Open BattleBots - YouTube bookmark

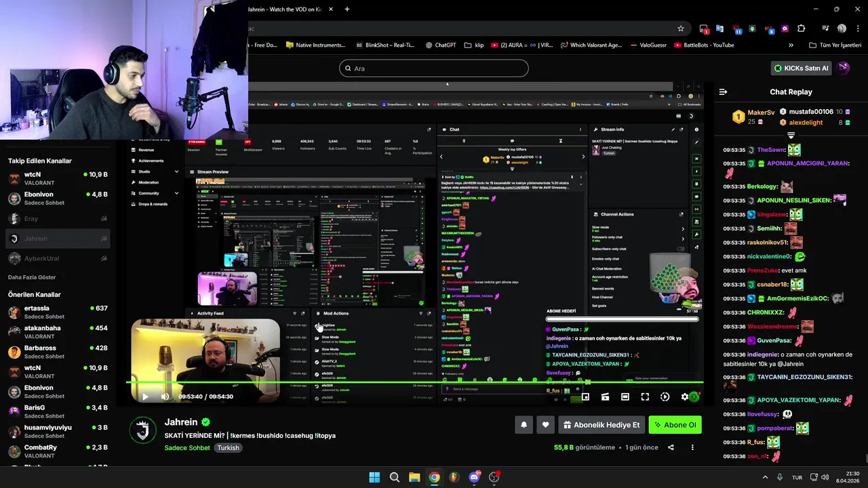coord(704,45)
